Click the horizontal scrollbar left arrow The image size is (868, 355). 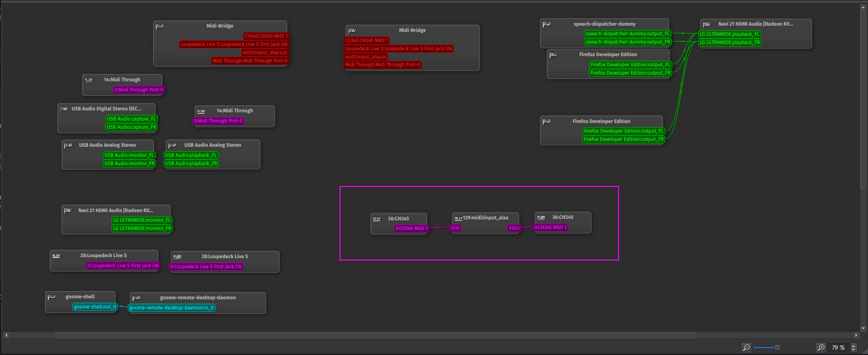tap(6, 335)
